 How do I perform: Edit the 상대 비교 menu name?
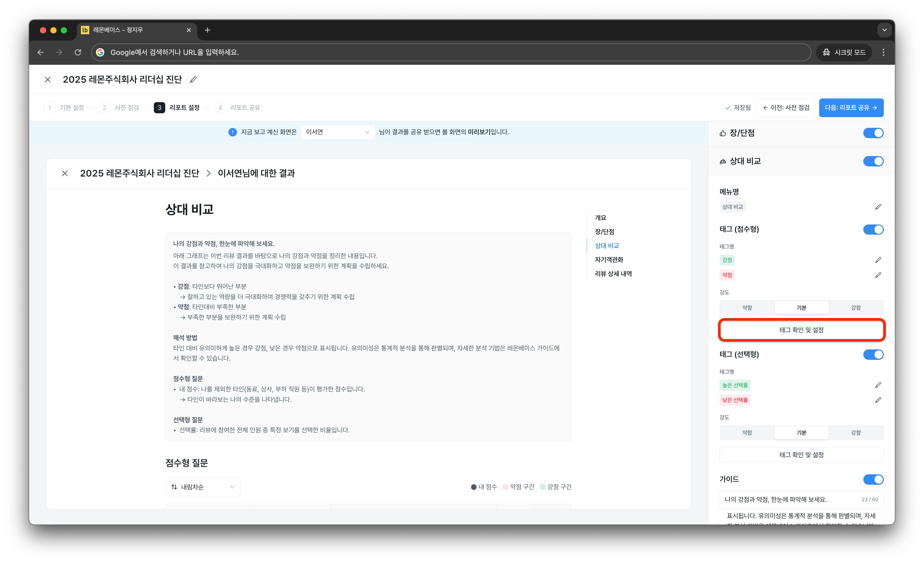coord(878,207)
